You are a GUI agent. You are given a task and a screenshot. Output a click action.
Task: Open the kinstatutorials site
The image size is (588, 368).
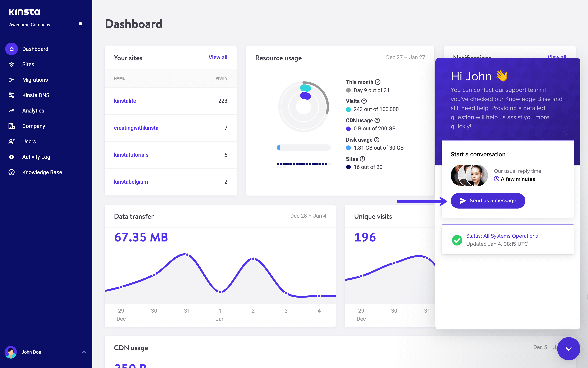pyautogui.click(x=131, y=155)
